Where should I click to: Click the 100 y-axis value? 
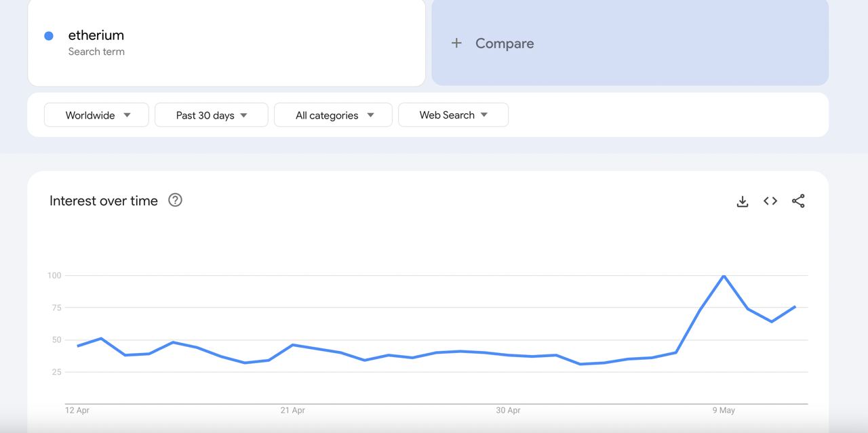54,275
